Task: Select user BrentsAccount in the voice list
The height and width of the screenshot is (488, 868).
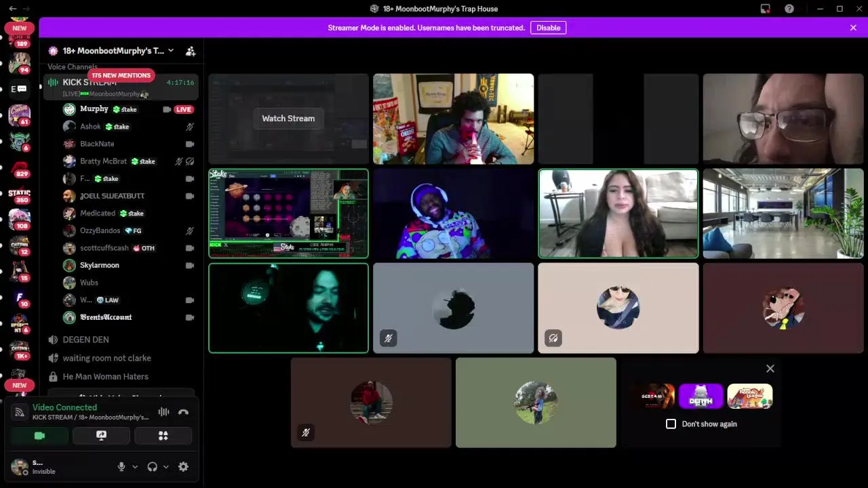Action: [x=106, y=317]
